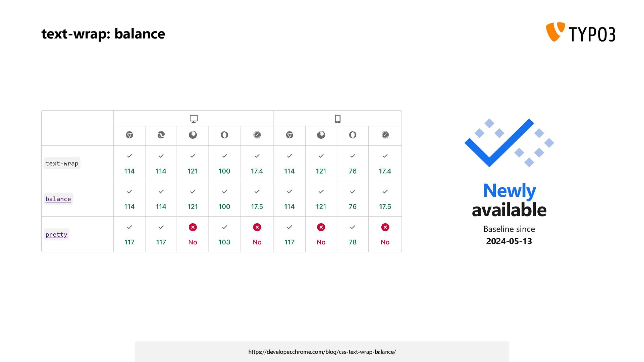Click the mobile phone icon in table header

(x=338, y=119)
